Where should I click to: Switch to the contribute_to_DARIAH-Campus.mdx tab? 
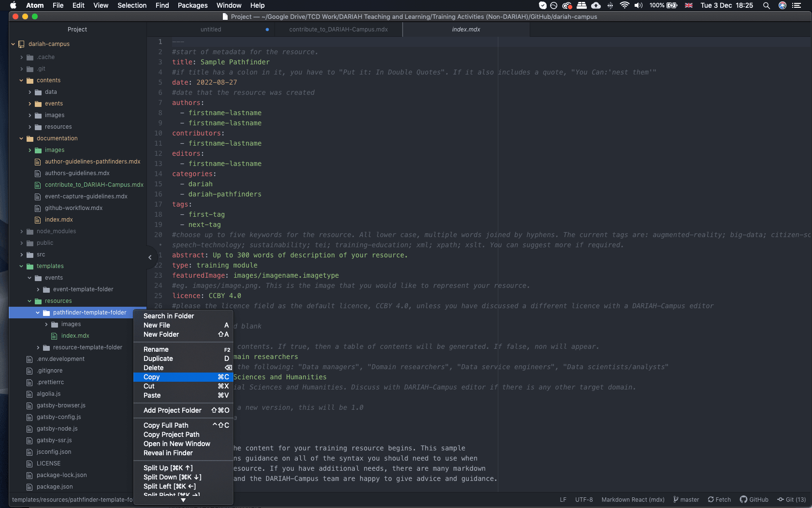click(x=338, y=29)
